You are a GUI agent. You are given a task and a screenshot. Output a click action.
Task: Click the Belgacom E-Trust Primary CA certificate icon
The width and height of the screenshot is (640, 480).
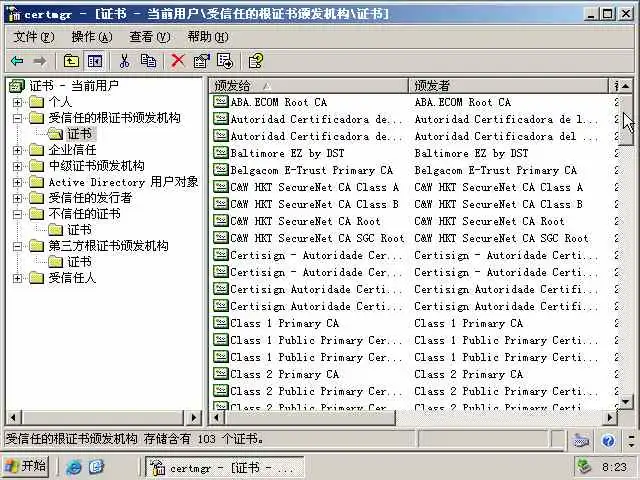(x=220, y=170)
